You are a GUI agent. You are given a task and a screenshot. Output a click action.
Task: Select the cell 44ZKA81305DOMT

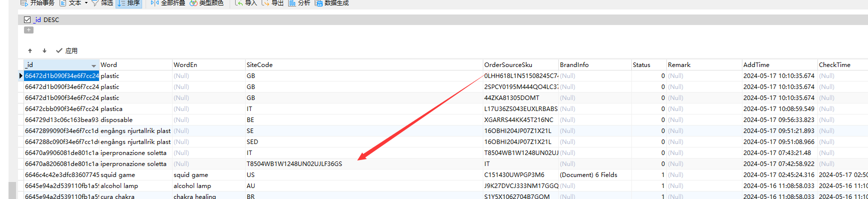[x=521, y=98]
